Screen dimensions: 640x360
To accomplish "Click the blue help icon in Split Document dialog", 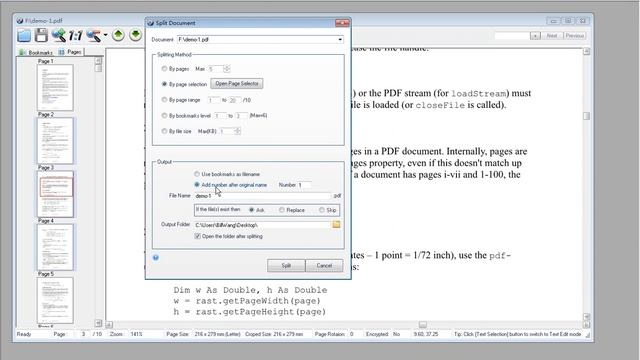I will (x=156, y=258).
